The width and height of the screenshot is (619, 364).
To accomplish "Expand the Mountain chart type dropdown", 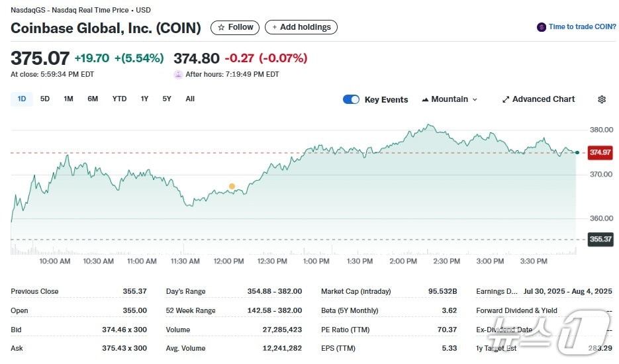I will coord(474,99).
